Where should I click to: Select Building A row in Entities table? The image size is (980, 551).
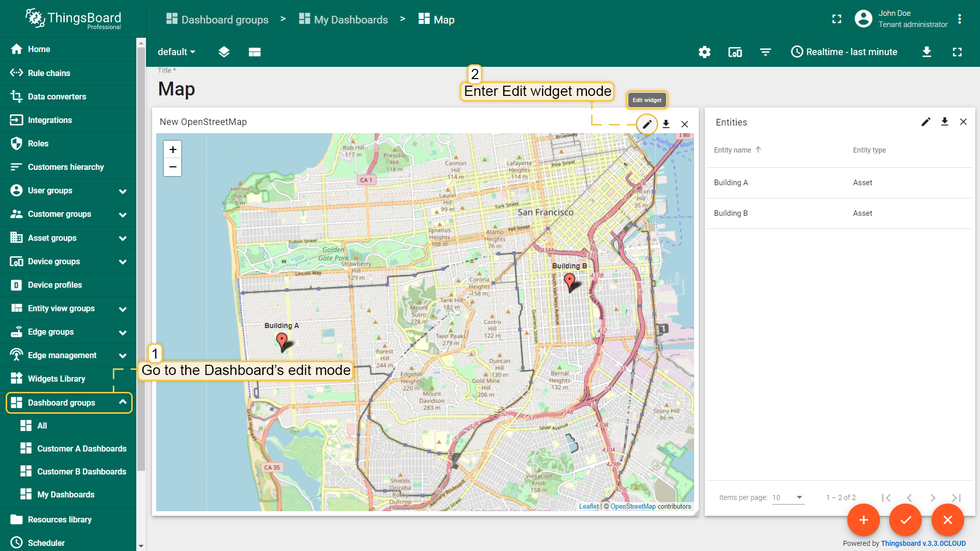click(x=840, y=183)
